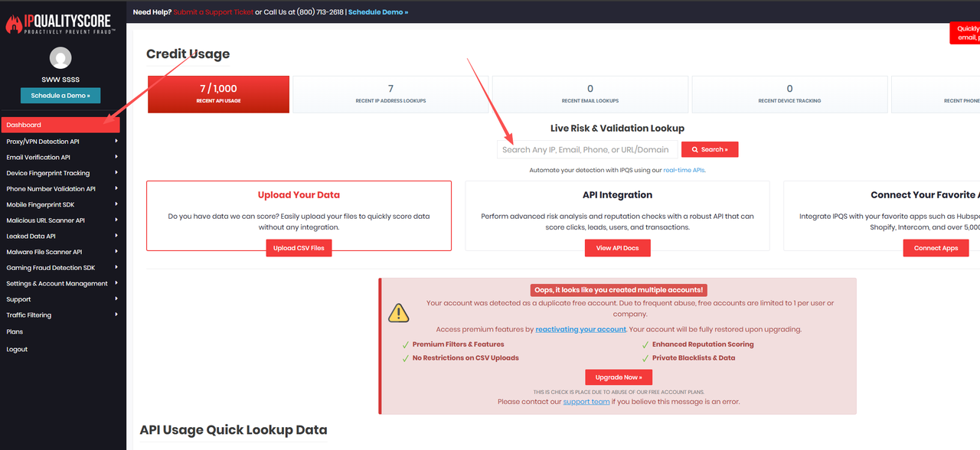Image resolution: width=980 pixels, height=450 pixels.
Task: Expand the Email Verification API submenu
Action: 61,158
